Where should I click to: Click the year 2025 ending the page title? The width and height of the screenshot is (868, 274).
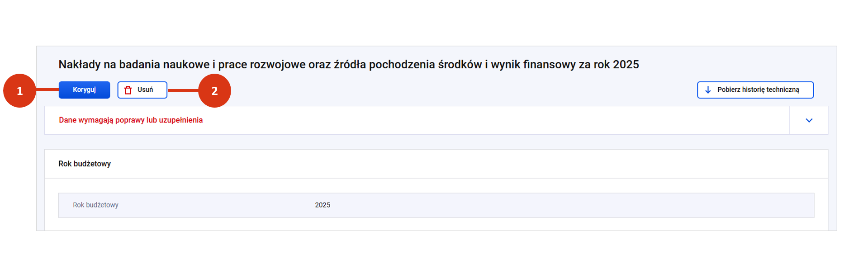626,65
